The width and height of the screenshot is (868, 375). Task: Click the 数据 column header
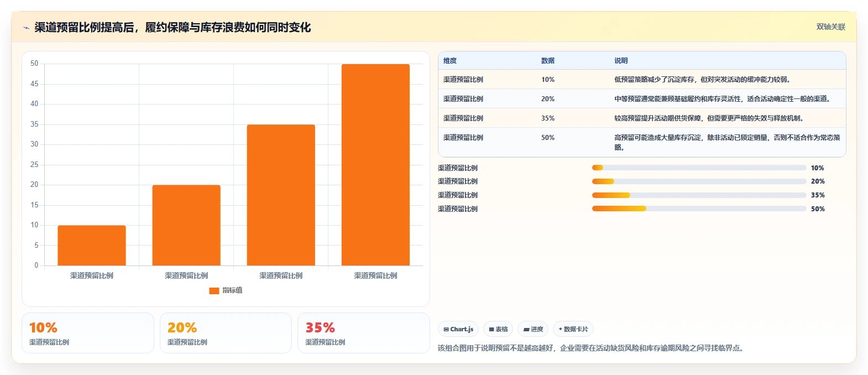pyautogui.click(x=548, y=61)
